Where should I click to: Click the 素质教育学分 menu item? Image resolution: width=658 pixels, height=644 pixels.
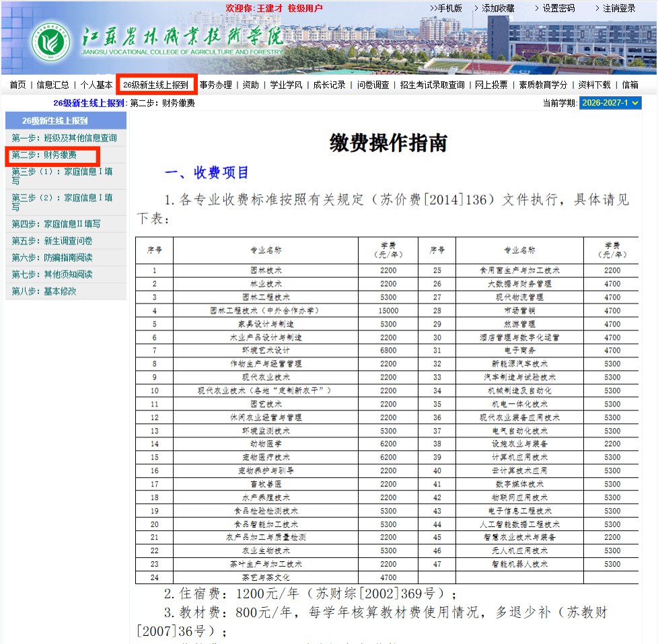point(543,85)
